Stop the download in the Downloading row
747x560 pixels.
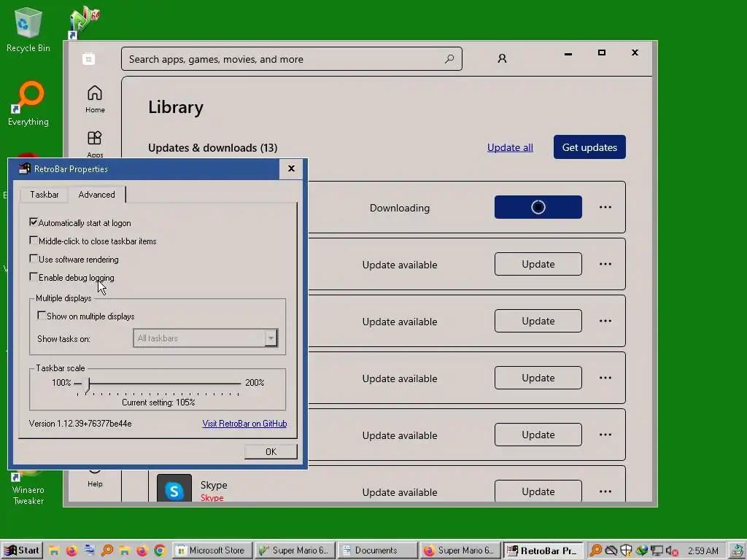pos(538,207)
